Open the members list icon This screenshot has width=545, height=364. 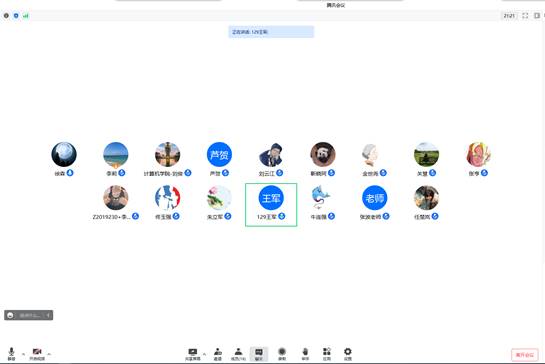(x=238, y=354)
